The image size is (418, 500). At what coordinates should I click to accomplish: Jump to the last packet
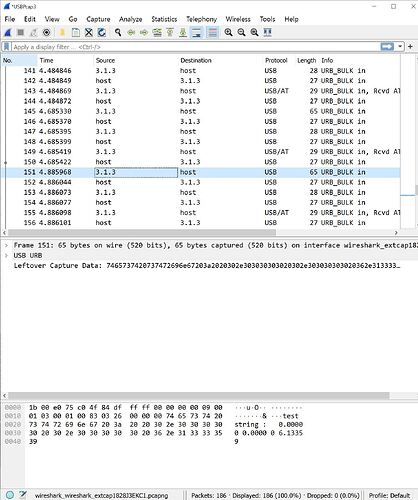[183, 32]
